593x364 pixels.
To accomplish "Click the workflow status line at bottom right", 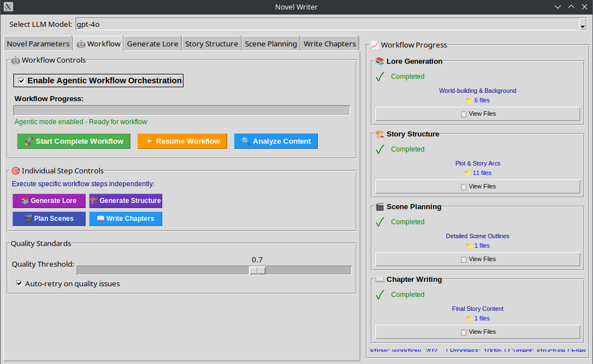I will point(478,350).
